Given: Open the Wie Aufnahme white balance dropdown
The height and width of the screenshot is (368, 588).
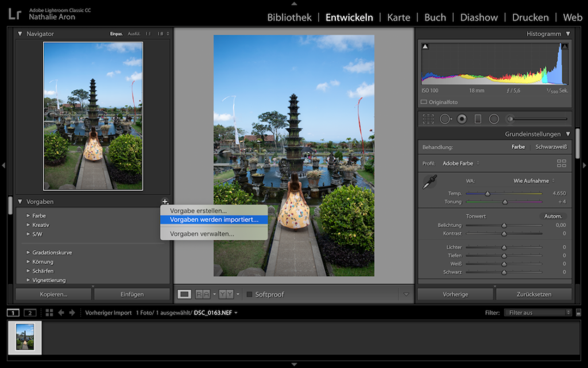Looking at the screenshot, I should pos(534,181).
